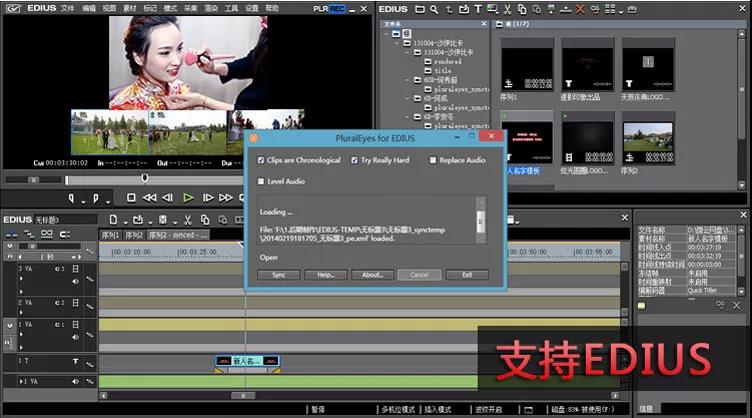Enable Level Audio checkbox

coord(261,181)
